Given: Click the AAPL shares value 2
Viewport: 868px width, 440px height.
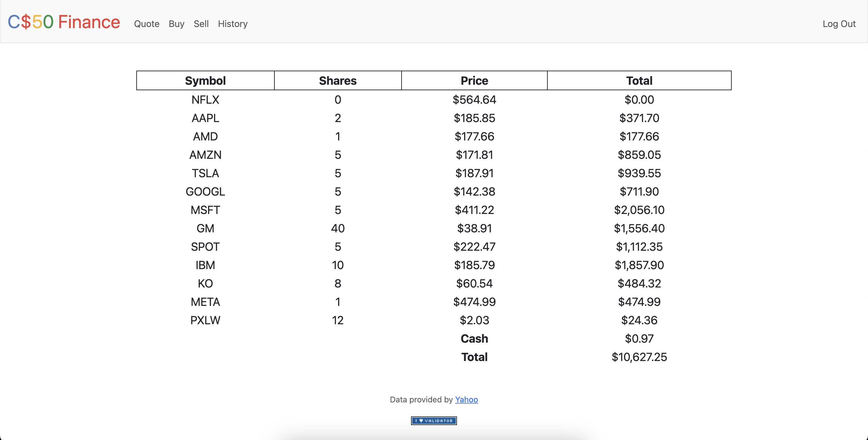Looking at the screenshot, I should coord(338,118).
